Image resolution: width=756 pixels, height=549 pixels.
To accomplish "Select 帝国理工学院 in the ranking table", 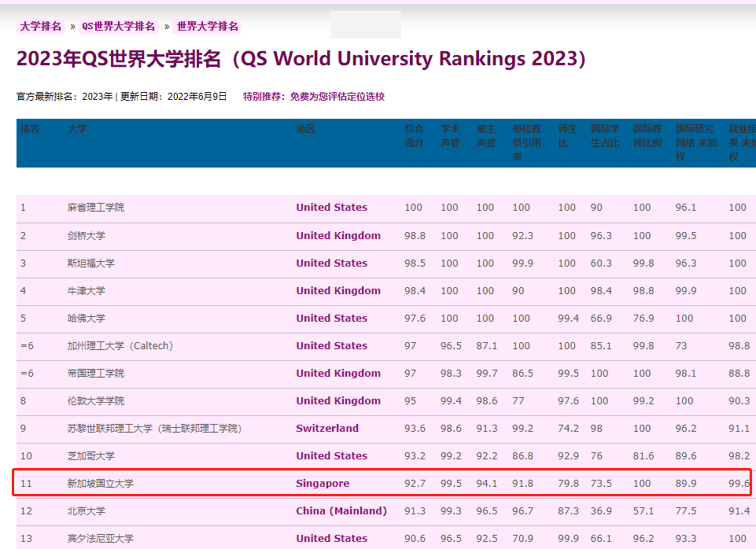I will pyautogui.click(x=96, y=373).
